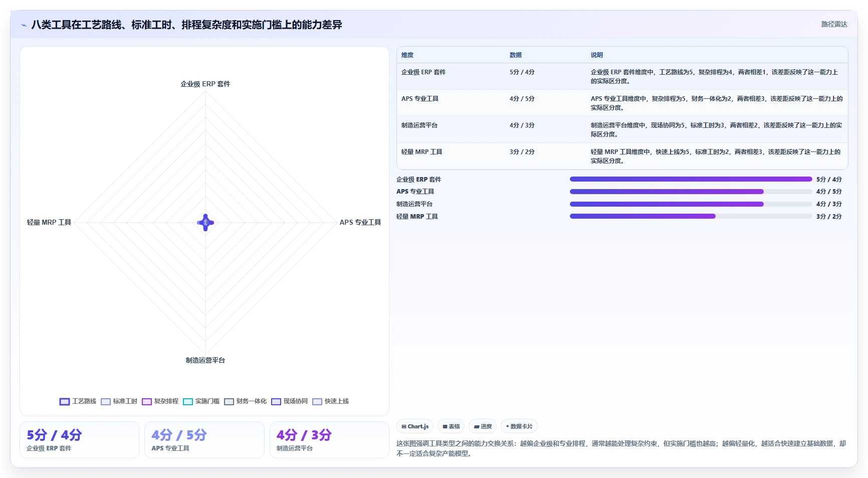Viewport: 868px width, 478px height.
Task: Open the 5分 / 4分 企业级 ERP 套件 card
Action: (x=79, y=440)
